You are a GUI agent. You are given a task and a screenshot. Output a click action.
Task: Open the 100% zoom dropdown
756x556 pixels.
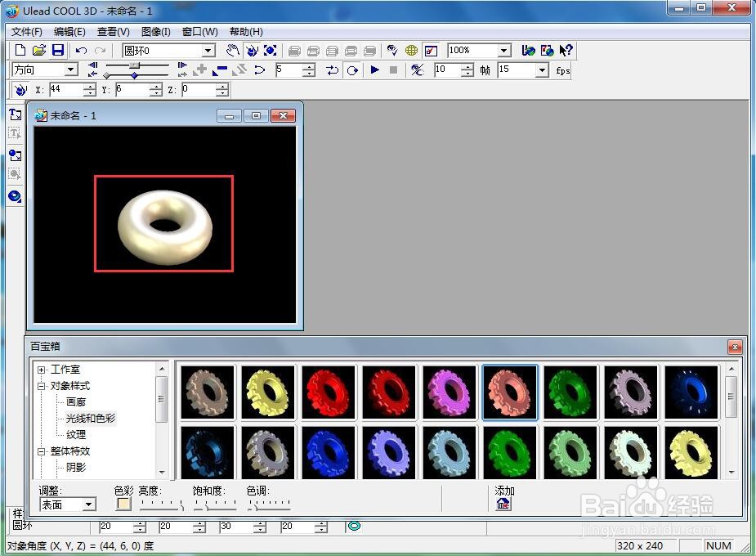503,50
